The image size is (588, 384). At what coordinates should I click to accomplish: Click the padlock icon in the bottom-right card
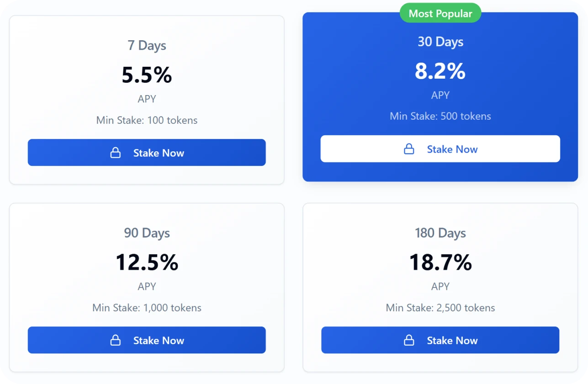pos(409,340)
